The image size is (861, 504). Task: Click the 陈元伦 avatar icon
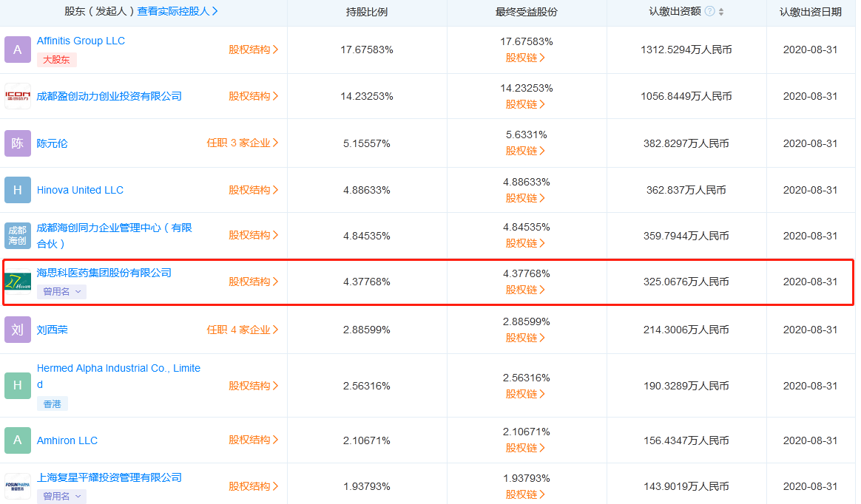pos(18,143)
